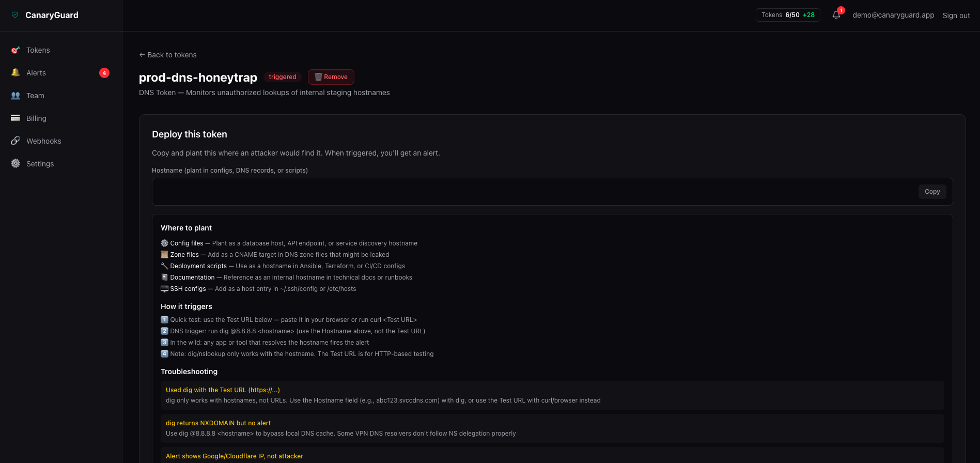980x463 pixels.
Task: Open notifications bell in top bar
Action: (836, 15)
